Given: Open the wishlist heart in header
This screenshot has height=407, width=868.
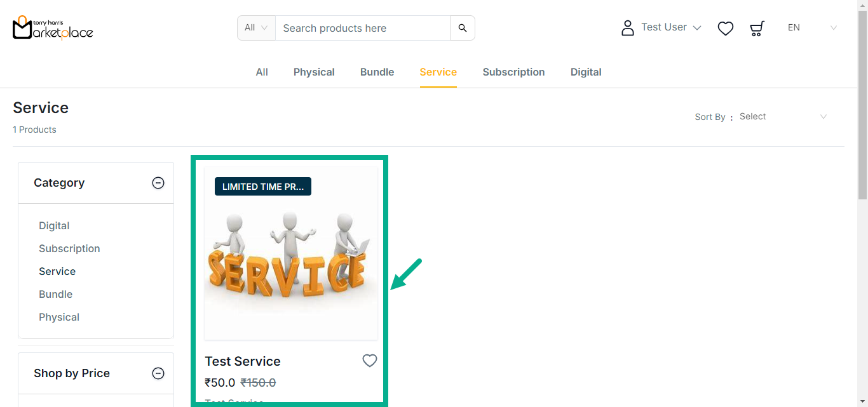Looking at the screenshot, I should (x=726, y=29).
